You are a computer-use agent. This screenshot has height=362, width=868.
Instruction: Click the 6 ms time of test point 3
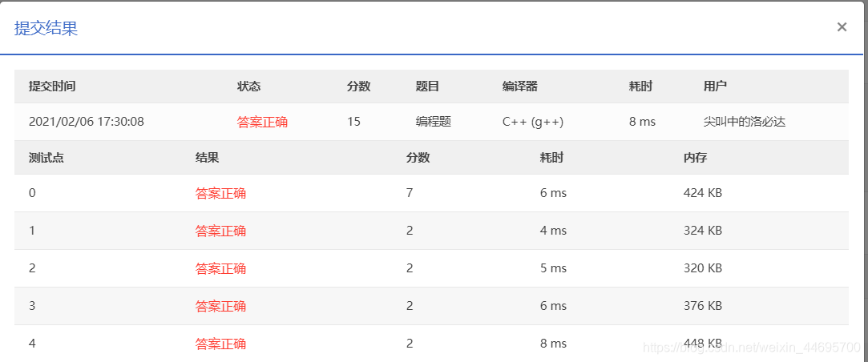click(553, 306)
